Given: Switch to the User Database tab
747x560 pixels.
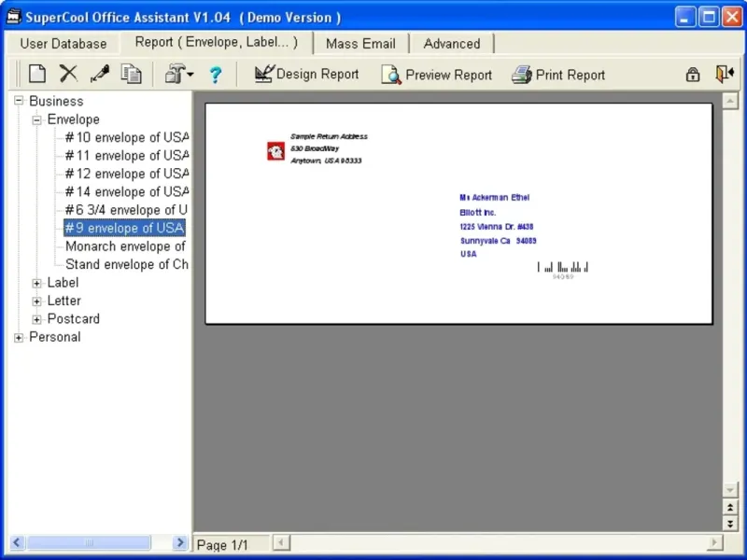Looking at the screenshot, I should point(63,44).
